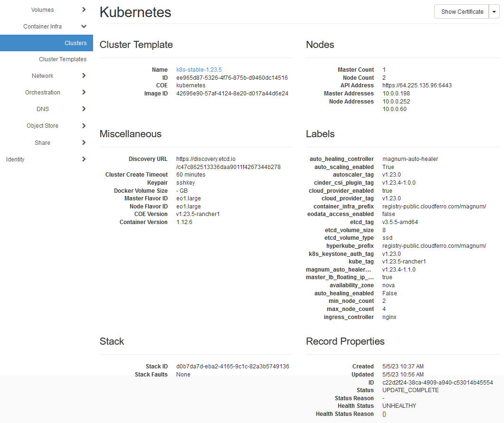Collapse the Container Infra chevron
The image size is (504, 423).
[84, 27]
